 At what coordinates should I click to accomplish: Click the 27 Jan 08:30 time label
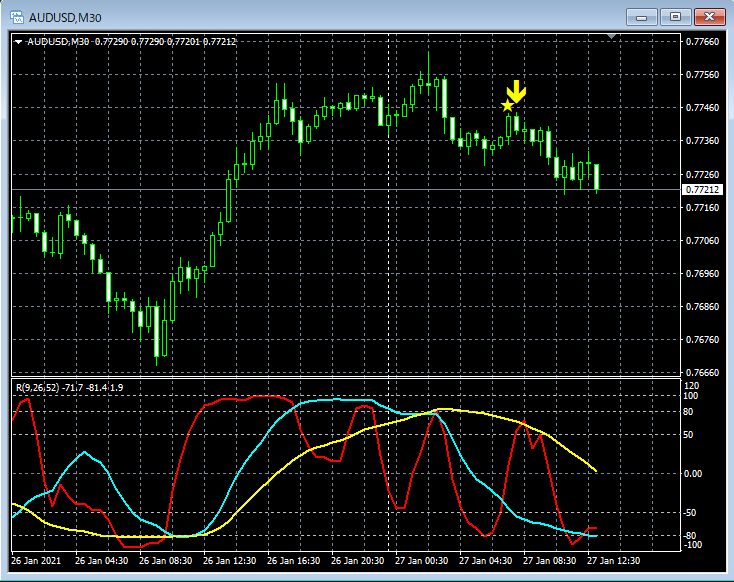[x=550, y=560]
